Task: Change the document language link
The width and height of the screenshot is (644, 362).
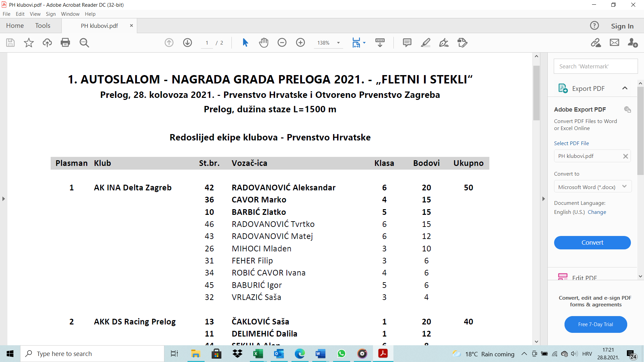Action: [x=597, y=212]
